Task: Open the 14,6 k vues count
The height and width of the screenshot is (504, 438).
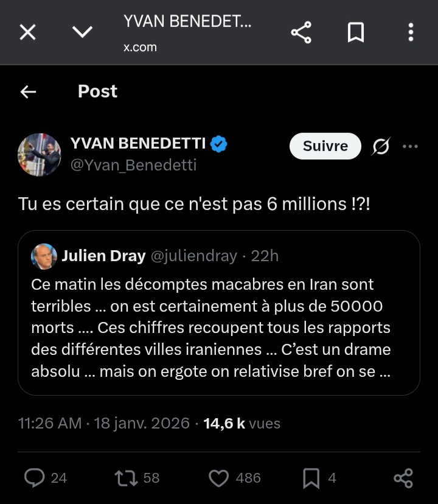Action: tap(242, 423)
